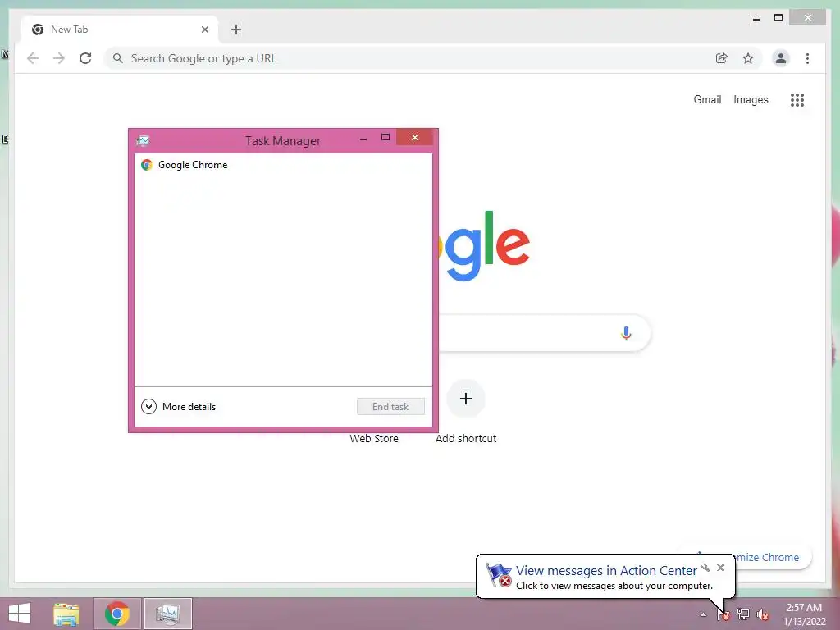Reload the New Tab page
This screenshot has height=630, width=840.
pyautogui.click(x=85, y=58)
